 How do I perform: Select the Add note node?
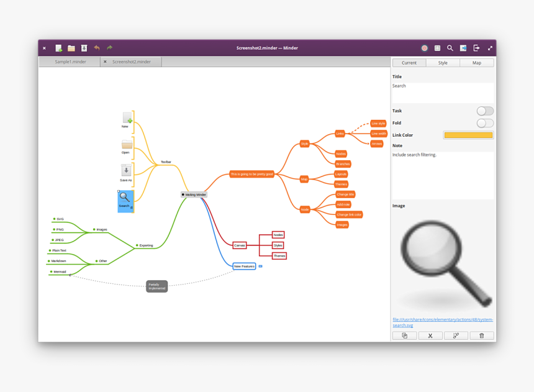click(x=343, y=204)
